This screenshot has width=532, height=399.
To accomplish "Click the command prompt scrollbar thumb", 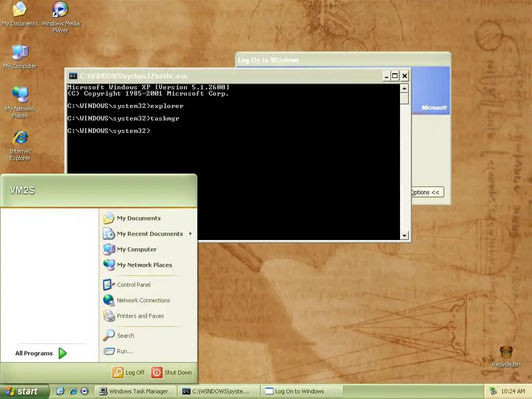I will (404, 98).
